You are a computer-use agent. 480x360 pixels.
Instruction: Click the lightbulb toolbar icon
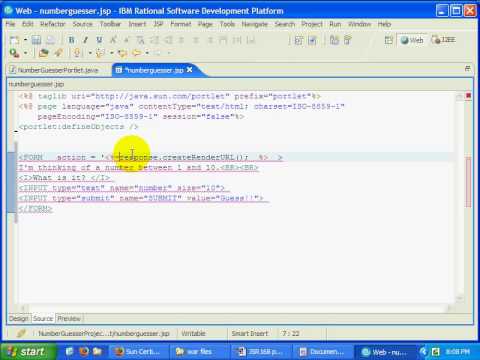77,53
